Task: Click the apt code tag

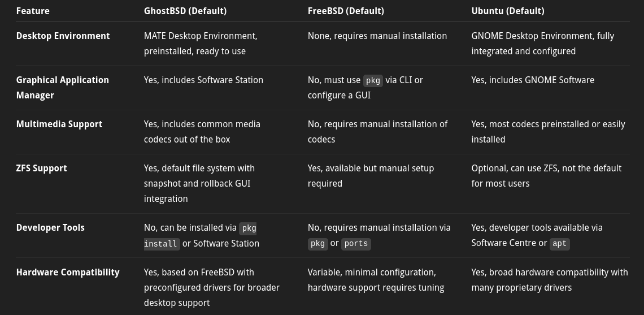Action: tap(559, 243)
